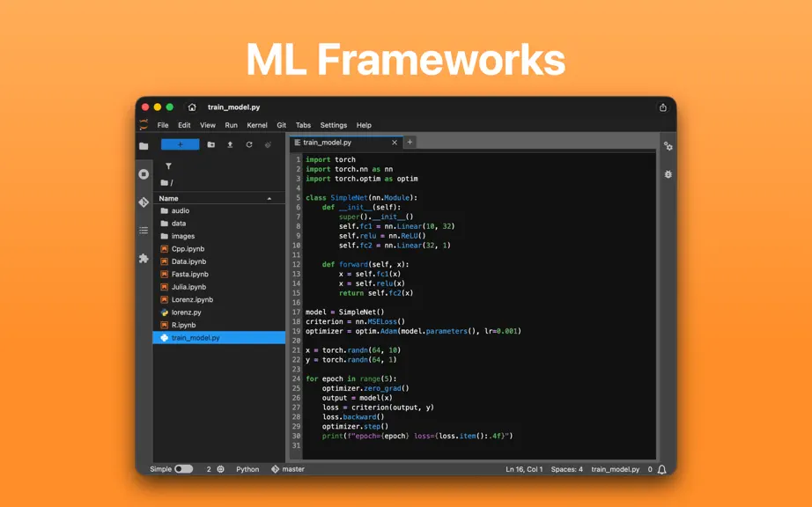Close the train_model.py editor tab

coord(395,143)
